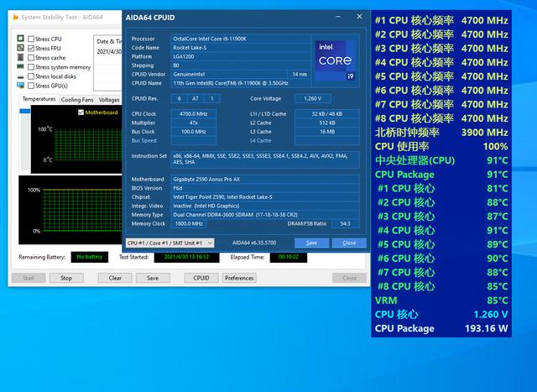Image resolution: width=537 pixels, height=392 pixels.
Task: Click the vertical level bar left of temperature graph
Action: point(25,139)
